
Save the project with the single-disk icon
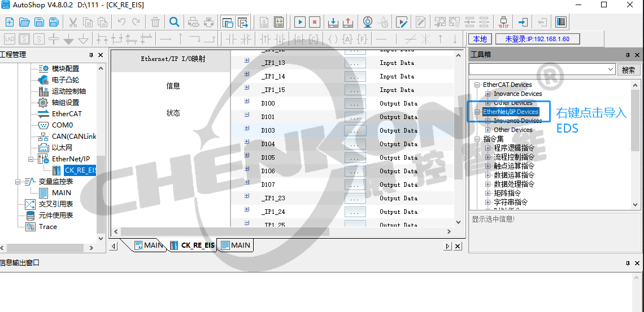click(x=39, y=22)
